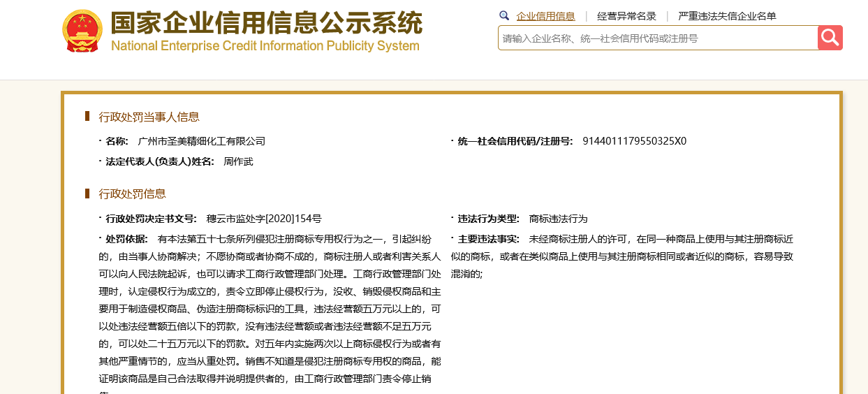Click the 国家企业信用信息公示系统 site title

[x=266, y=22]
